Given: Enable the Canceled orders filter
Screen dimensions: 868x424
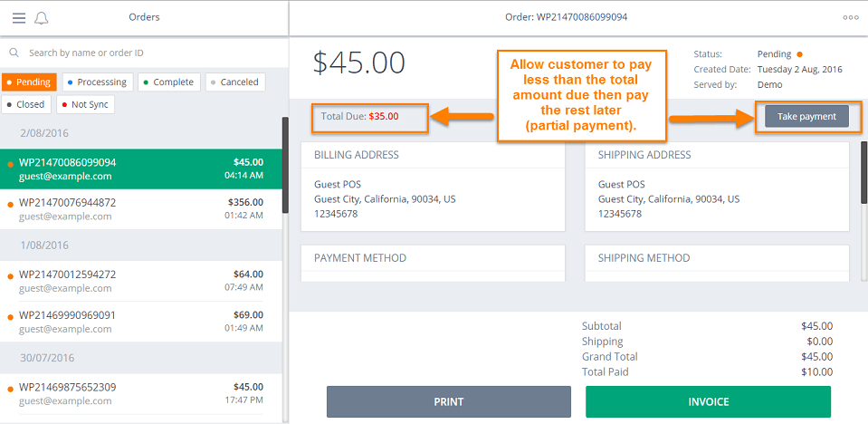Looking at the screenshot, I should coord(234,82).
